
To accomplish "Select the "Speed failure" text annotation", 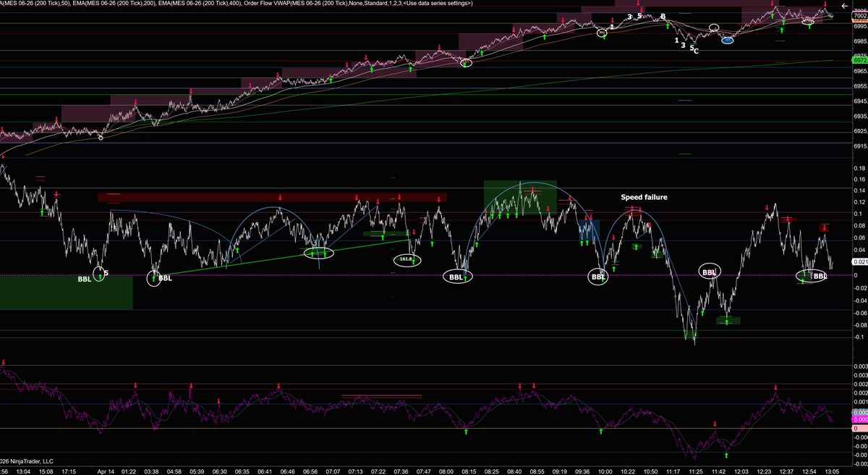I will [644, 197].
